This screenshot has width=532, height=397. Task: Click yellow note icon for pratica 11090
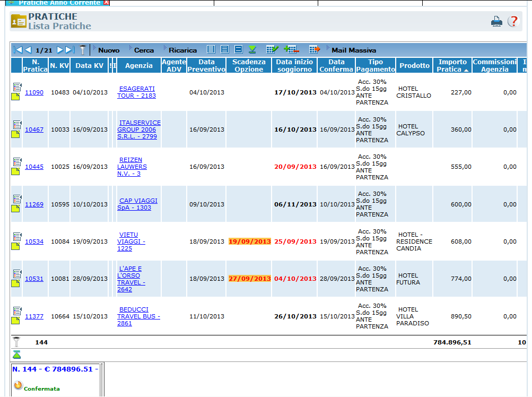[x=15, y=97]
